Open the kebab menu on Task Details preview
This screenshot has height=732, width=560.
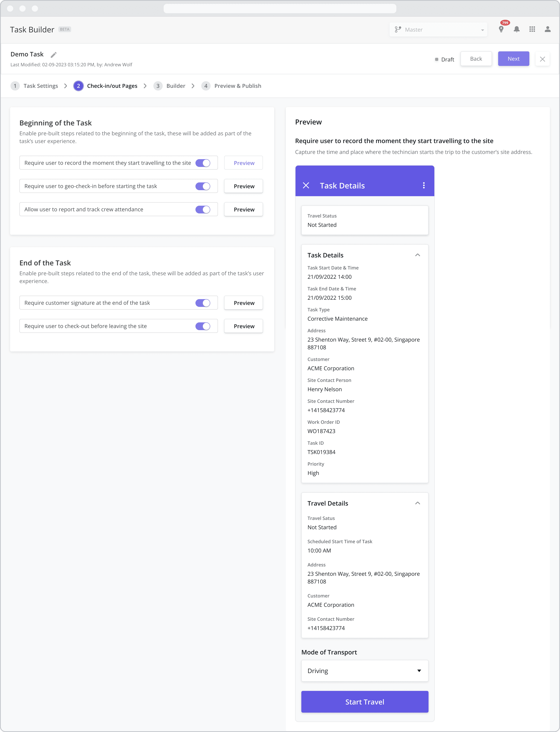click(424, 185)
